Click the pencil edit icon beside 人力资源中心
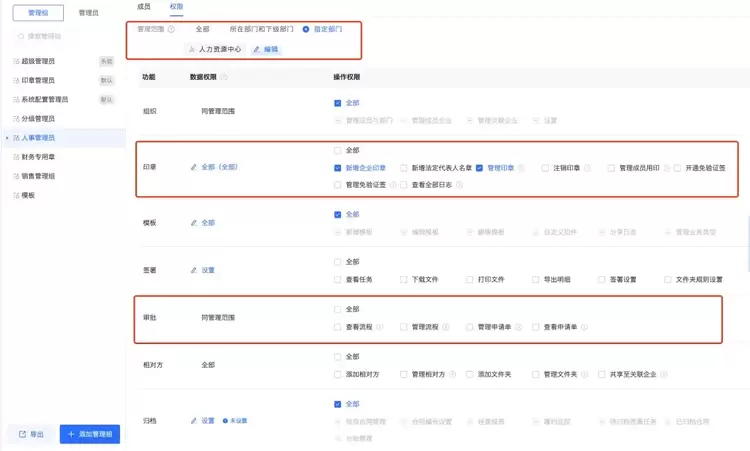Viewport: 750px width, 451px height. coord(257,49)
